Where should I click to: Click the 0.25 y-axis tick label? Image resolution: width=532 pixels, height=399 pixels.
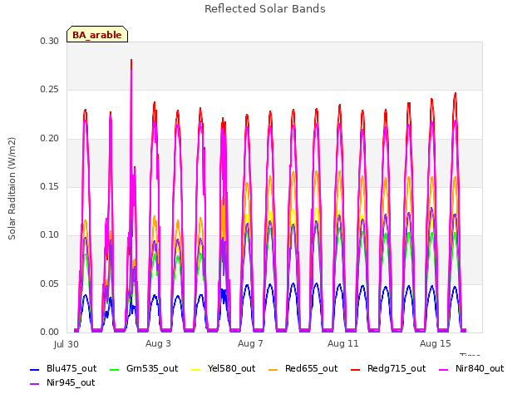[x=50, y=90]
